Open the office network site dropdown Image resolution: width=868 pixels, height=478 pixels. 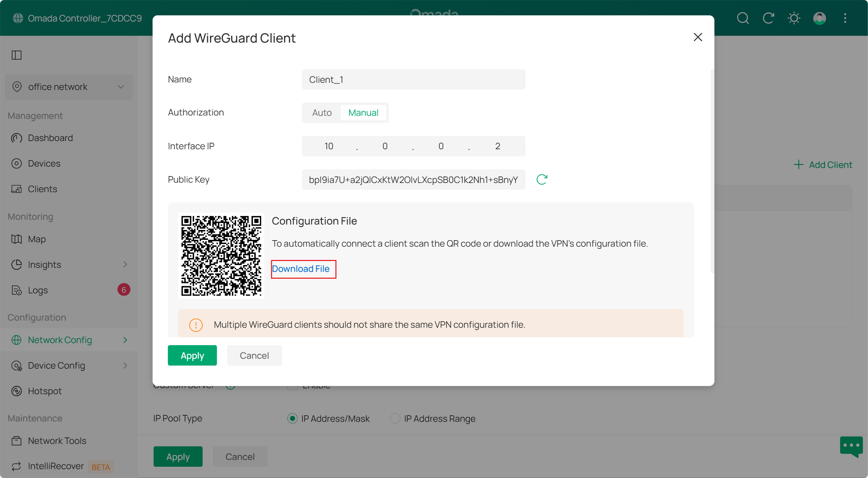[x=69, y=87]
